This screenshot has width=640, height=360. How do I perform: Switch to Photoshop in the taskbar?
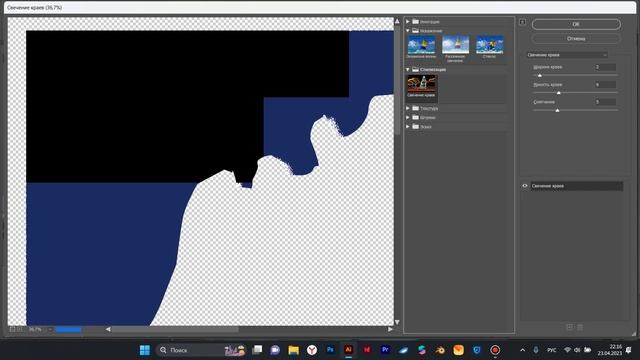click(x=330, y=350)
